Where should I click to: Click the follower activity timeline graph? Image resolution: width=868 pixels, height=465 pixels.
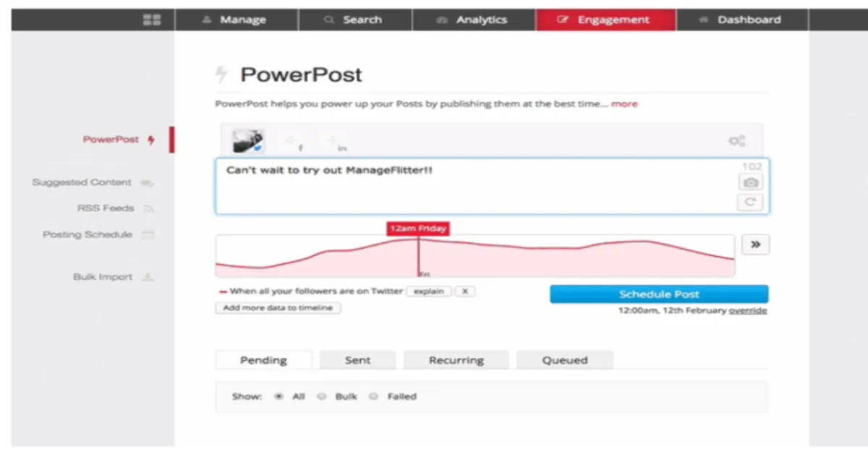click(475, 256)
